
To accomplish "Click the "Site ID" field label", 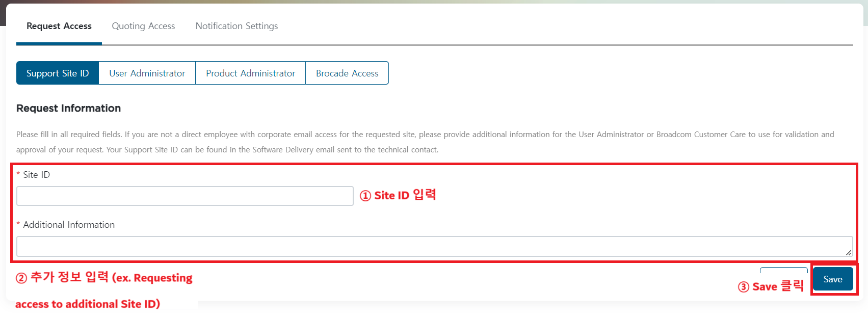I will (x=37, y=175).
